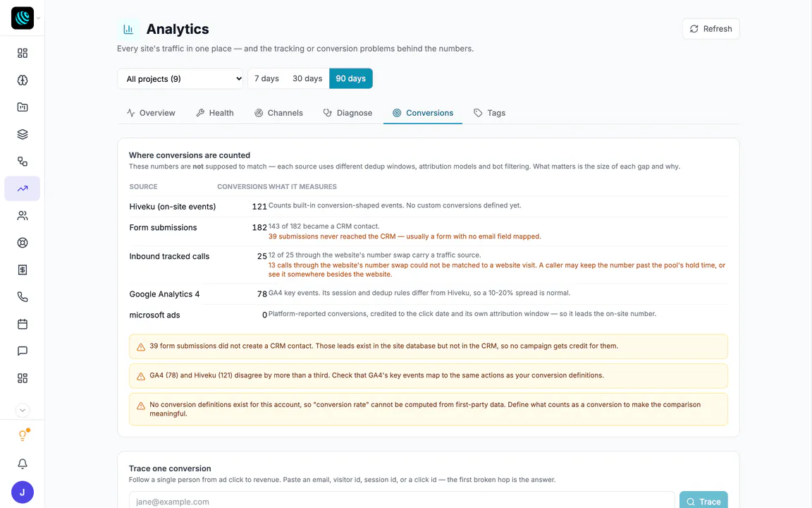The image size is (812, 508).
Task: Open the notifications bell icon
Action: pyautogui.click(x=23, y=464)
